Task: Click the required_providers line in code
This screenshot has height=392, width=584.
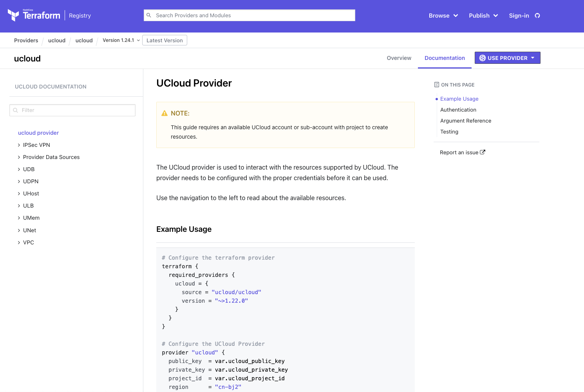Action: coord(202,275)
